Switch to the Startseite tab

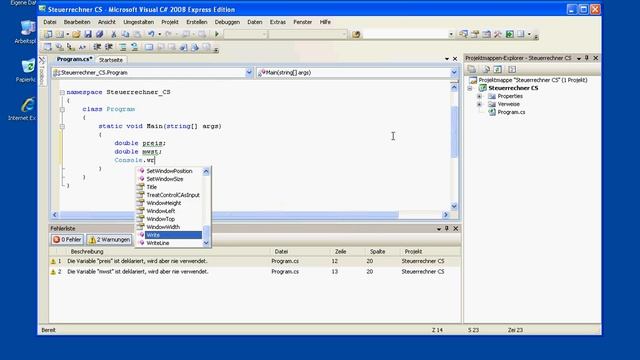[x=111, y=60]
